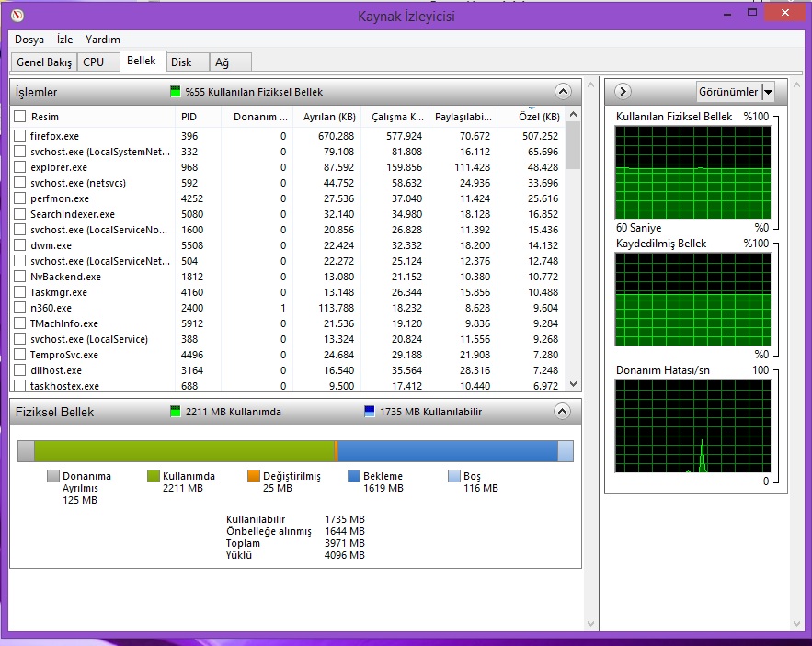
Task: Click the graphs pane scroll-down arrow
Action: click(x=796, y=624)
